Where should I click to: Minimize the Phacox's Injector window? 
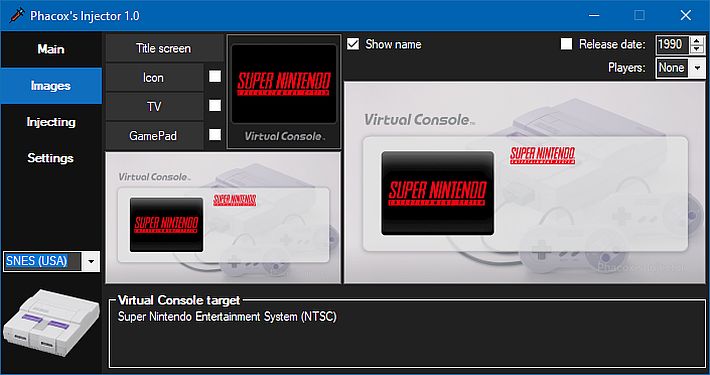click(x=595, y=15)
